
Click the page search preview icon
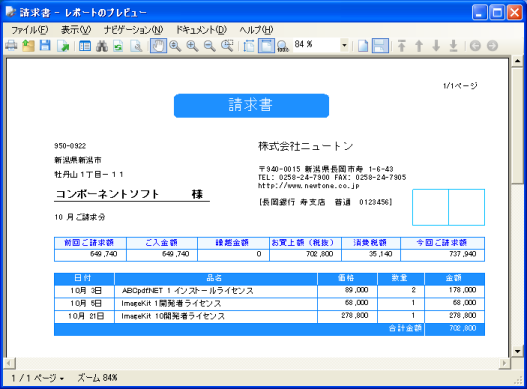click(x=136, y=46)
